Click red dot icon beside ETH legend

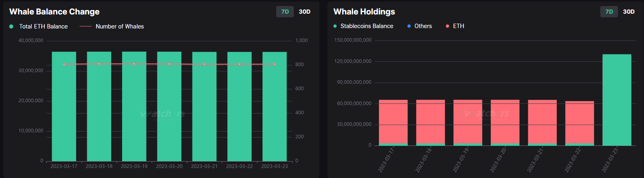(447, 26)
